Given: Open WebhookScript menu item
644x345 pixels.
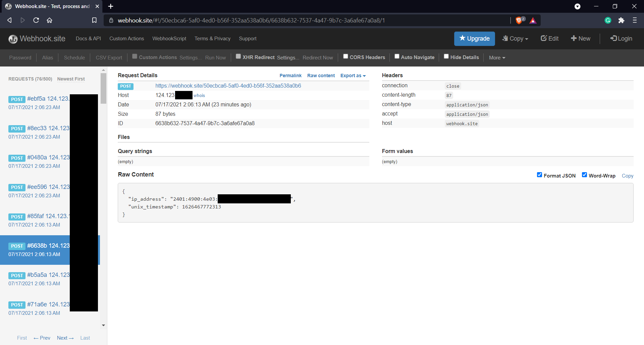Looking at the screenshot, I should (169, 39).
